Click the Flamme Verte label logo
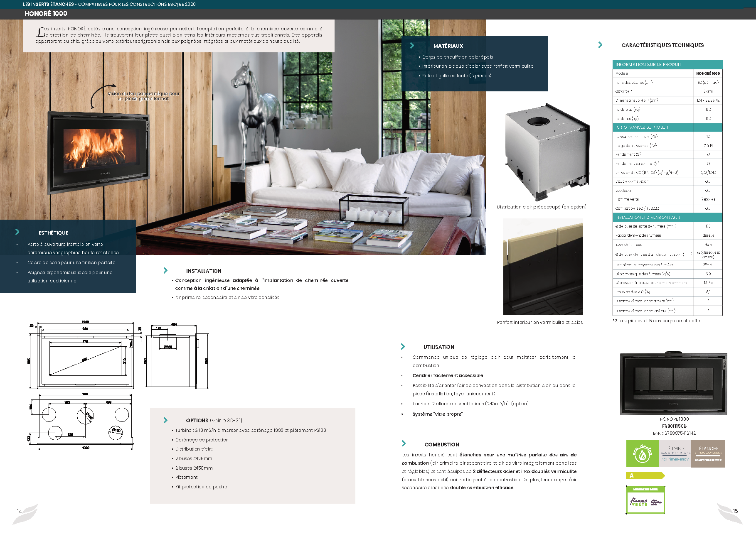 tap(645, 500)
